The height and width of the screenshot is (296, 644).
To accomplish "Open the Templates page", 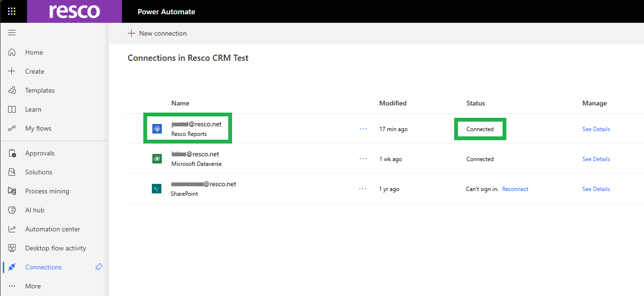I will [x=40, y=90].
